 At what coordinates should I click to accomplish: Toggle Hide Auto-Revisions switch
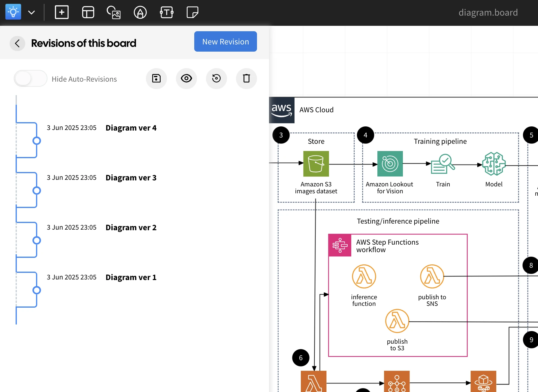point(31,79)
